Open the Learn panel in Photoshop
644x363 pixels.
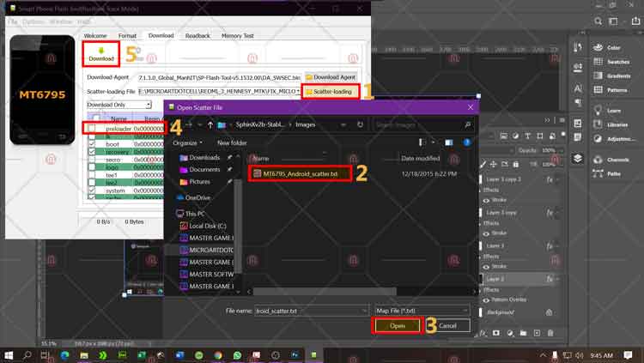click(x=607, y=111)
